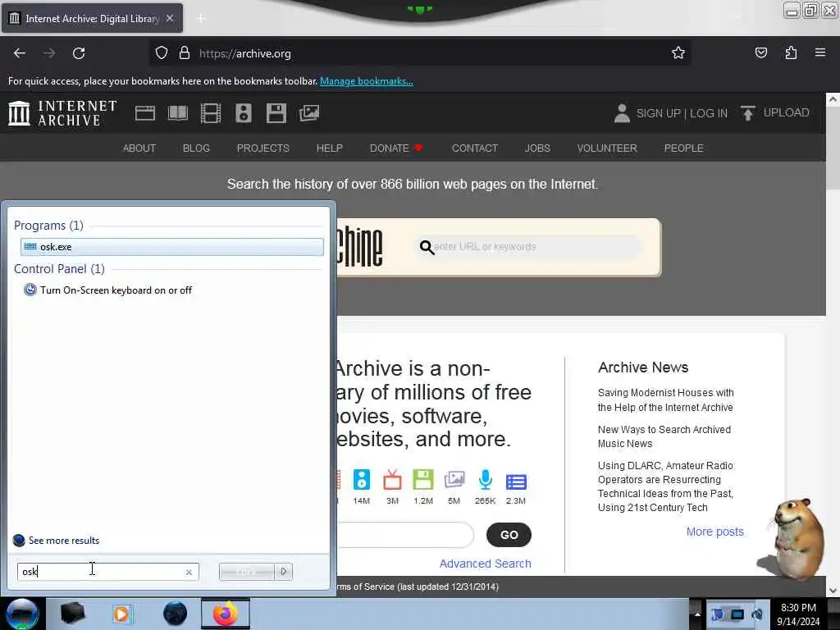Open the extensions puzzle icon
840x630 pixels.
point(791,52)
